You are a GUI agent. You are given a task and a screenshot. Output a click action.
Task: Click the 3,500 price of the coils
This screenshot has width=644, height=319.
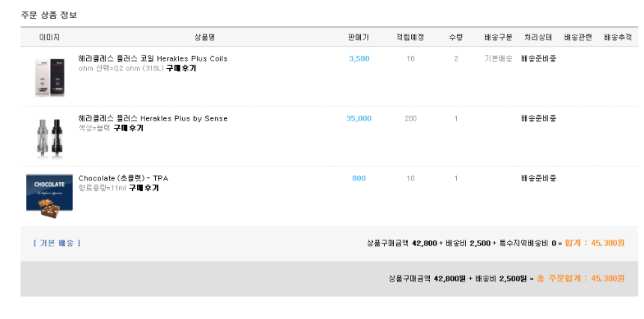[x=359, y=58]
